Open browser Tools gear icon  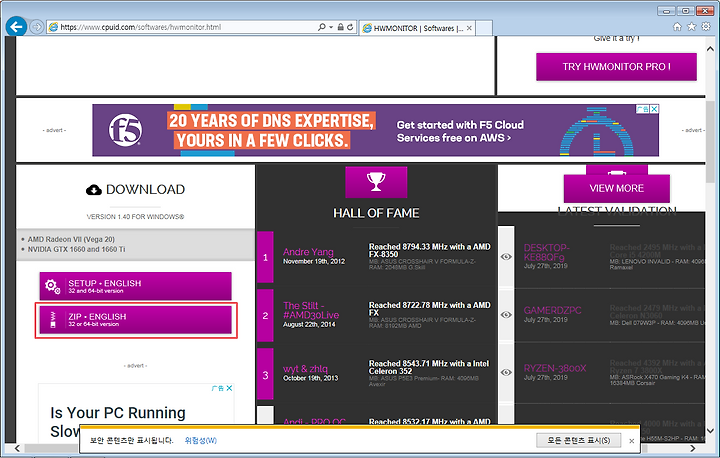coord(706,27)
